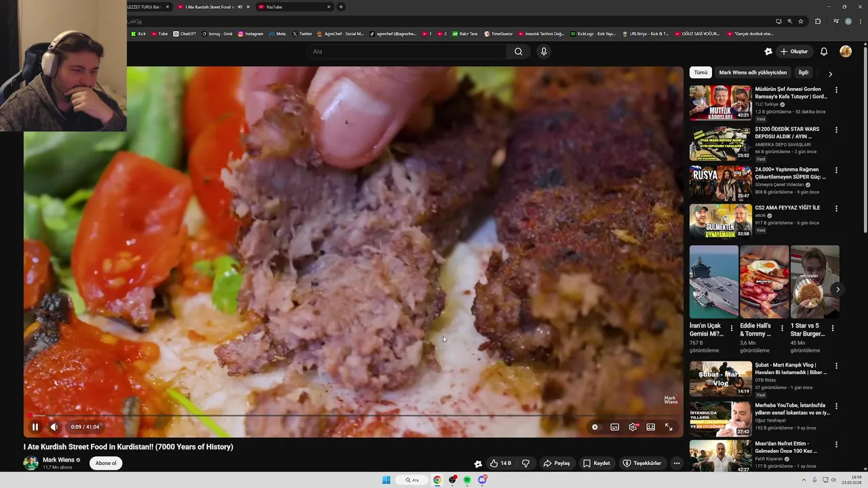Open the account avatar menu

[846, 52]
